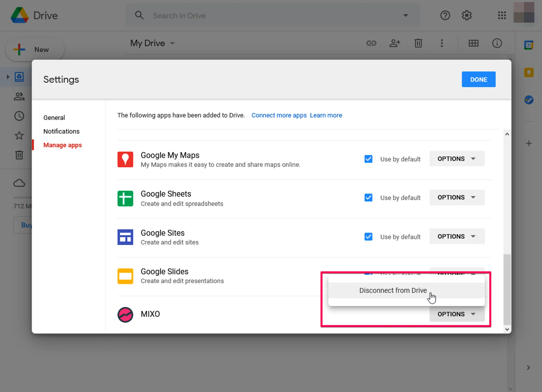Viewport: 542px width, 392px height.
Task: Open the OPTIONS dropdown for Google Sheets
Action: [457, 197]
